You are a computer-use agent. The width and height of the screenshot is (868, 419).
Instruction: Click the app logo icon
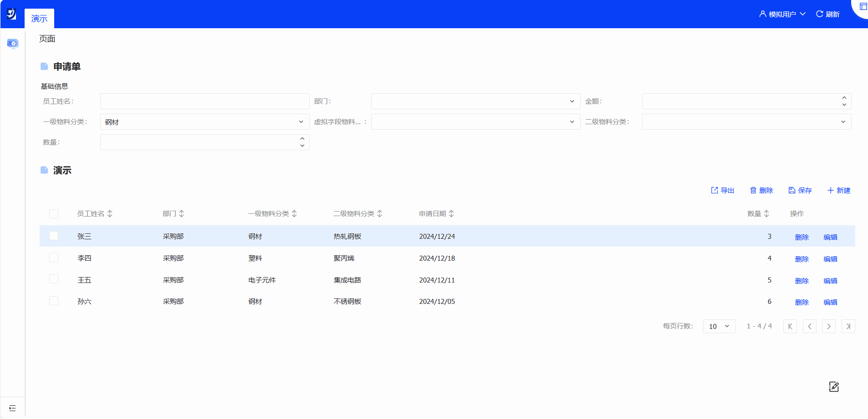tap(12, 14)
